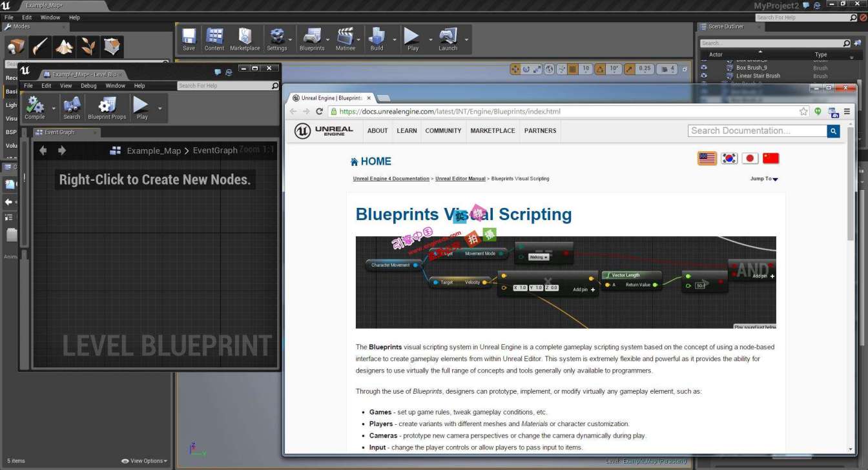
Task: Click the HOME house icon on docs page
Action: coord(354,161)
